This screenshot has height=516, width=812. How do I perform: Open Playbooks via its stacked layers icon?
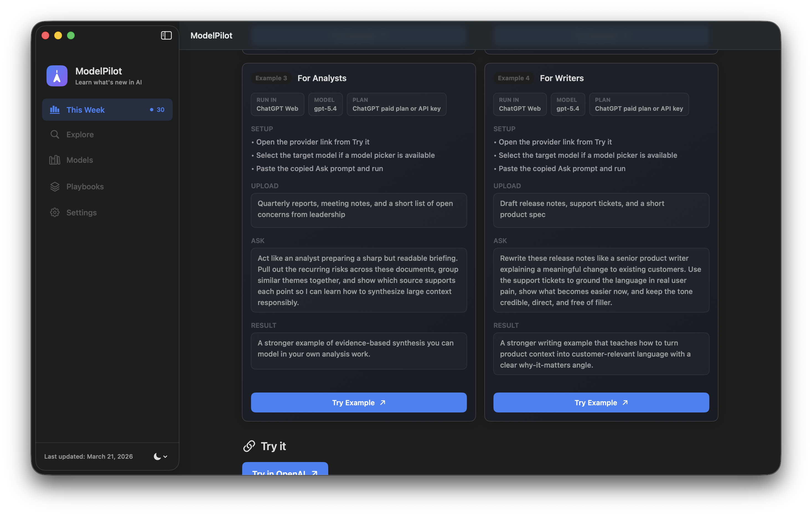(x=55, y=186)
